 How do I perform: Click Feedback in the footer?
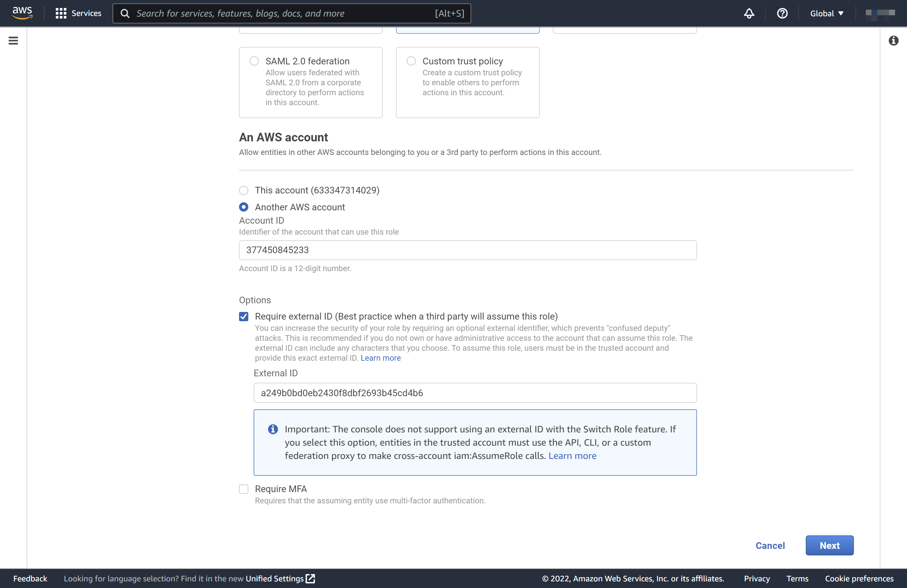click(30, 578)
